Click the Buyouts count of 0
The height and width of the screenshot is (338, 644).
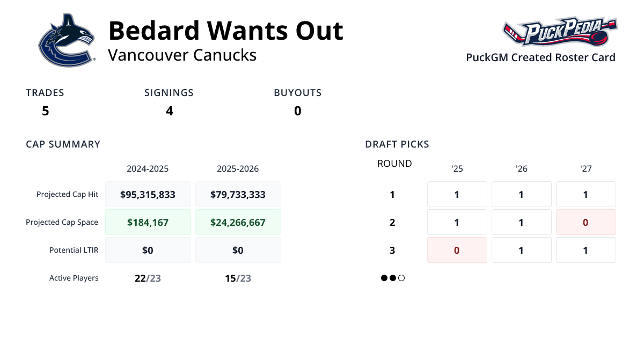[x=297, y=111]
